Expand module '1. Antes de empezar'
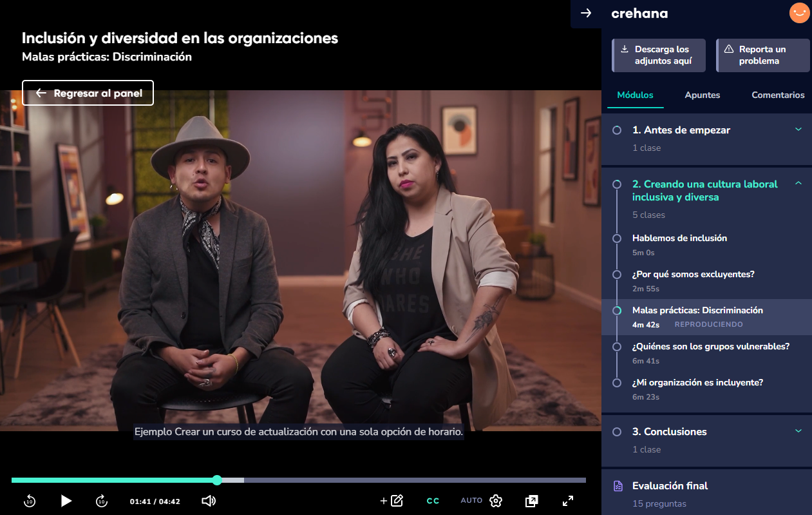Screen dimensions: 812x515 coord(799,130)
